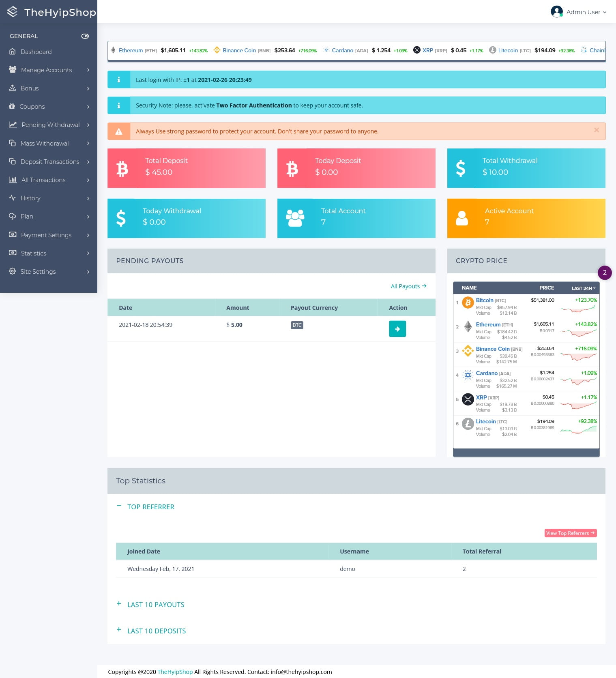Click the Cardano icon in widget
The height and width of the screenshot is (678, 616).
[x=468, y=375]
